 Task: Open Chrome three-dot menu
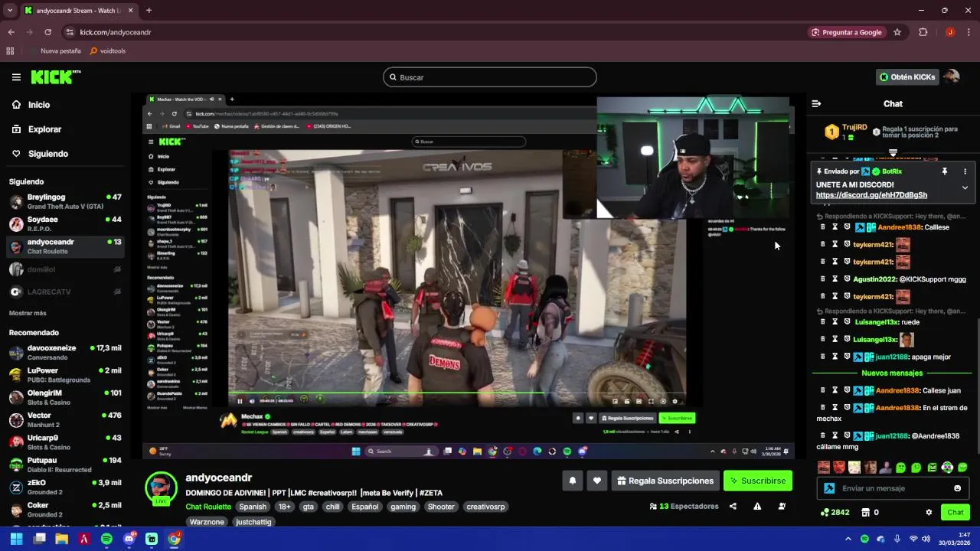(968, 32)
